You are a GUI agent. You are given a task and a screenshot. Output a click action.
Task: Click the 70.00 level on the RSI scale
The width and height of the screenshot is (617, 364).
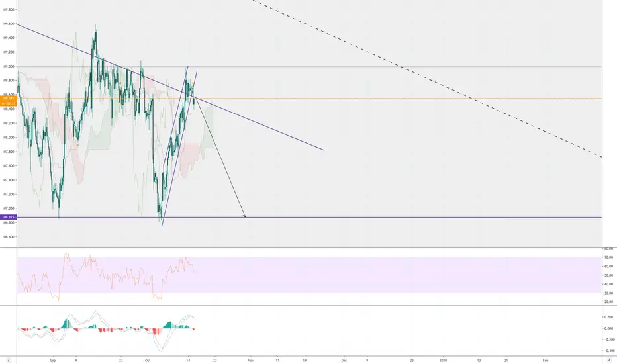(x=609, y=257)
